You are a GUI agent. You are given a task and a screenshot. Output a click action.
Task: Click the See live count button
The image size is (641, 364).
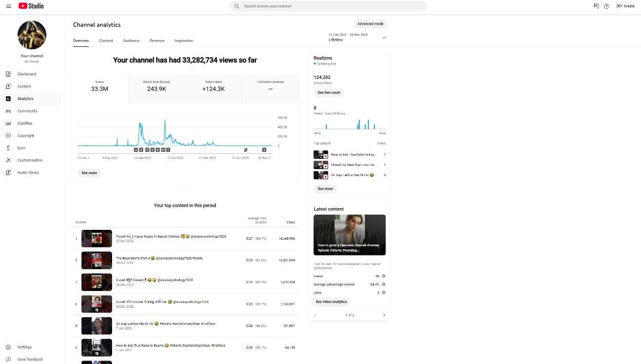[x=329, y=93]
